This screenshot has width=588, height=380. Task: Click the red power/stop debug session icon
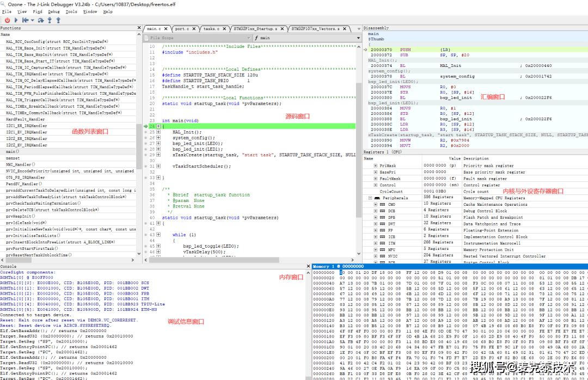(7, 20)
